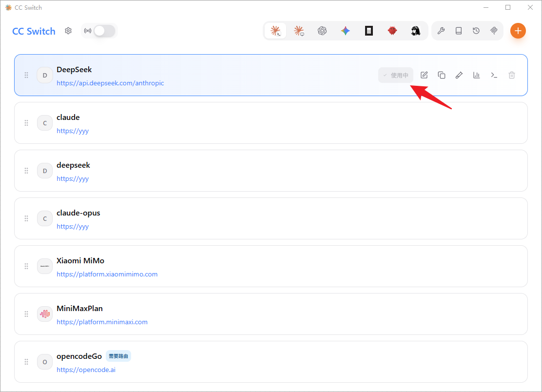Open https://platform.minimaxi.com link

pos(102,322)
